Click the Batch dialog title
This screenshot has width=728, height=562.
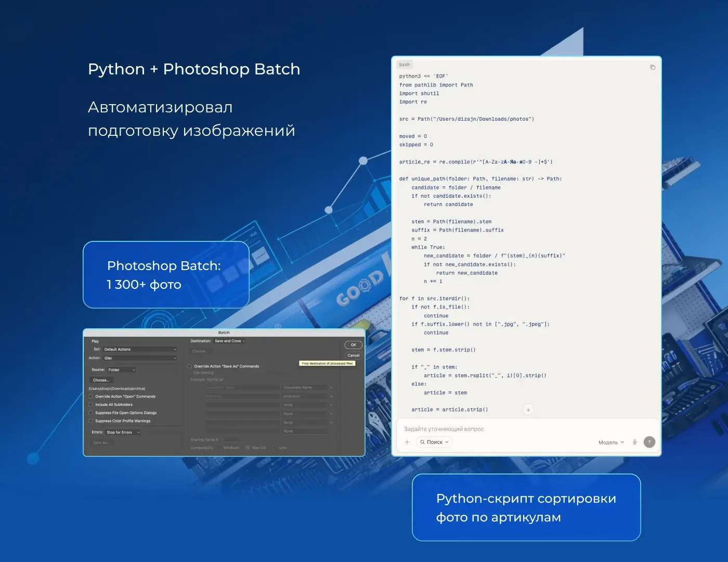click(224, 333)
